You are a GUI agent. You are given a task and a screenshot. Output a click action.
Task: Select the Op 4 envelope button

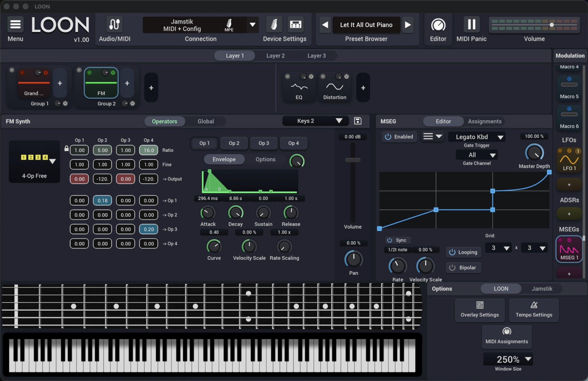point(293,143)
